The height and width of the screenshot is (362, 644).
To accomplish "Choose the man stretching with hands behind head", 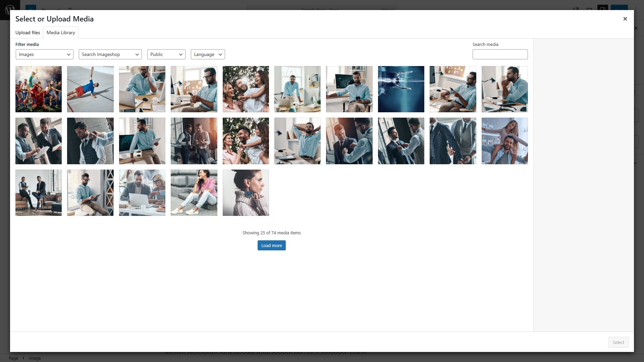I will point(298,141).
